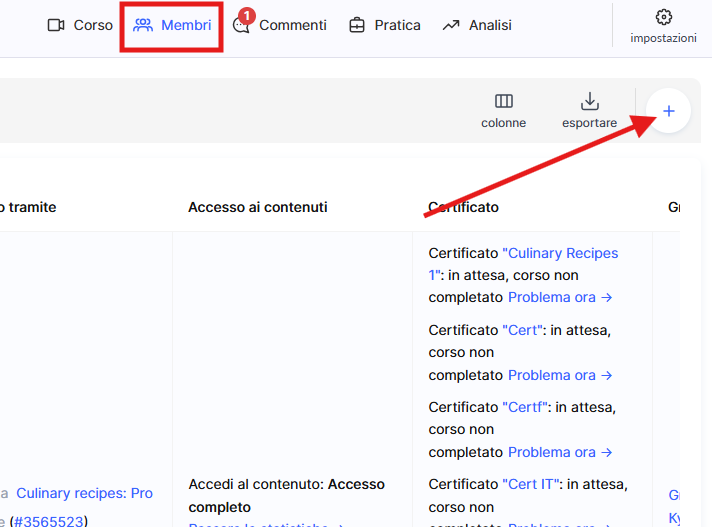Open Commenti with the notification badge
The width and height of the screenshot is (712, 527).
pos(279,25)
